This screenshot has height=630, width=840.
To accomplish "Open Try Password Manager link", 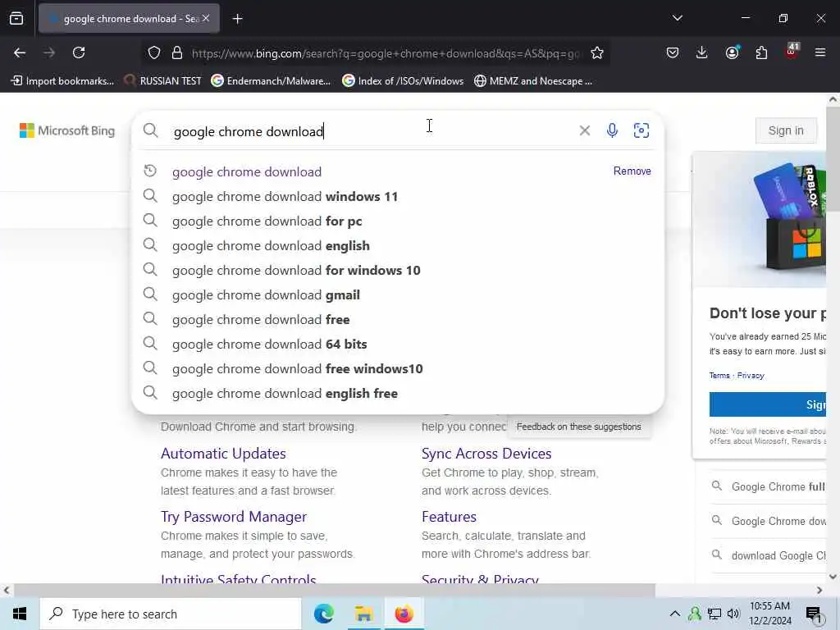I will [x=234, y=517].
